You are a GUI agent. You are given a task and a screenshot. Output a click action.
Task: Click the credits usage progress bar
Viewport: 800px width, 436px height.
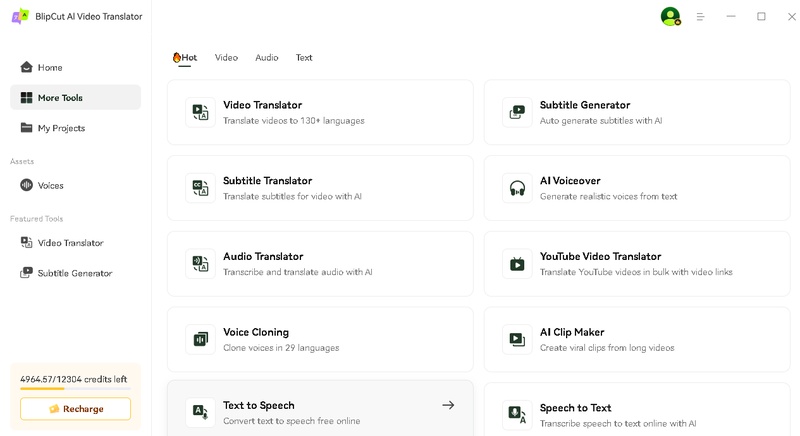tap(76, 389)
